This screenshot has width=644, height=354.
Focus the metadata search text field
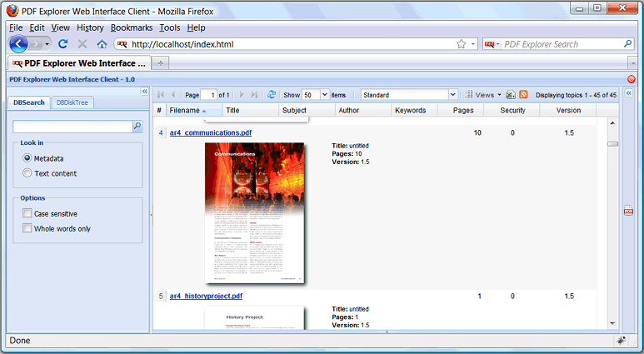coord(72,127)
